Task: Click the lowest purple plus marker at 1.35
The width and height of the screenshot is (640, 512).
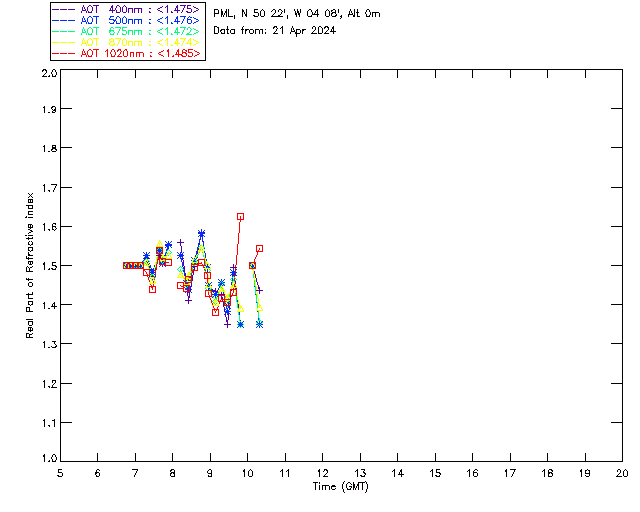Action: tap(228, 325)
